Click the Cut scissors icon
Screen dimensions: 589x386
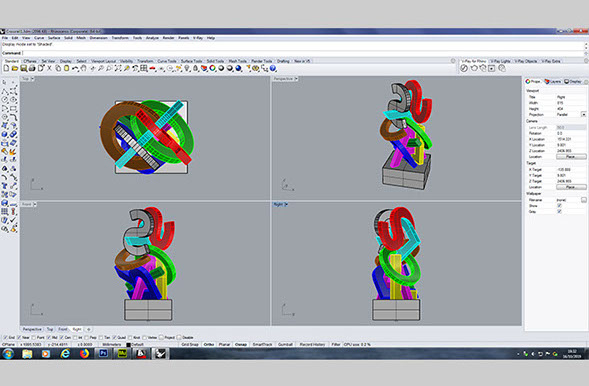coord(49,68)
